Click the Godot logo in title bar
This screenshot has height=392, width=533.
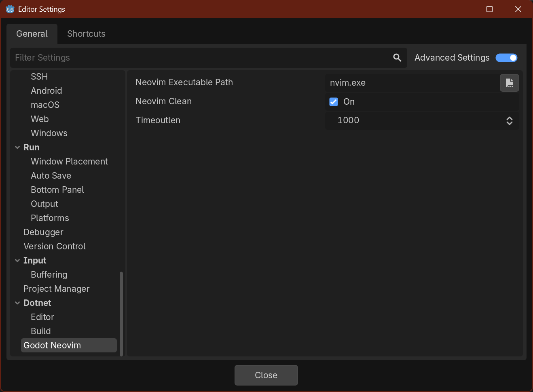point(10,9)
